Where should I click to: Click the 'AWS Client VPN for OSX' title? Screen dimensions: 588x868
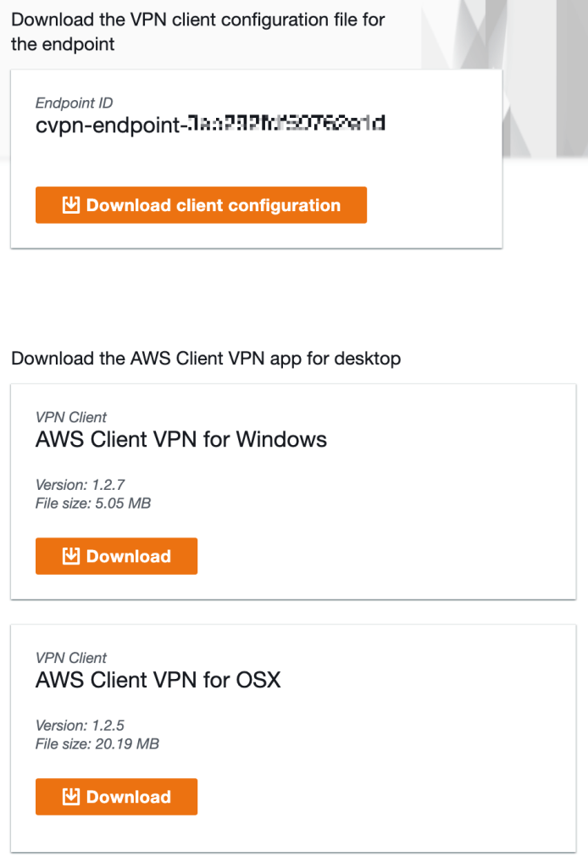(x=158, y=680)
